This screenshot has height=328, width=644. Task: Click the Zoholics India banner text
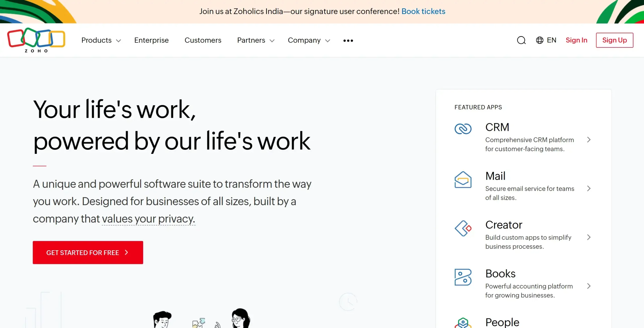click(x=299, y=11)
